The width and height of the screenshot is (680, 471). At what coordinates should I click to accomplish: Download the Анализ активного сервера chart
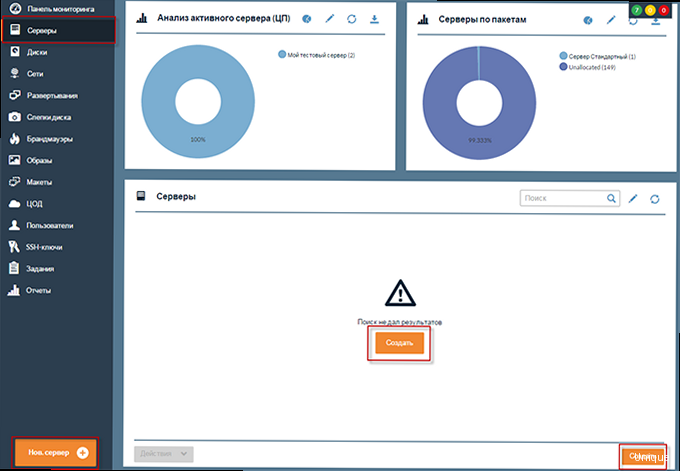tap(374, 19)
